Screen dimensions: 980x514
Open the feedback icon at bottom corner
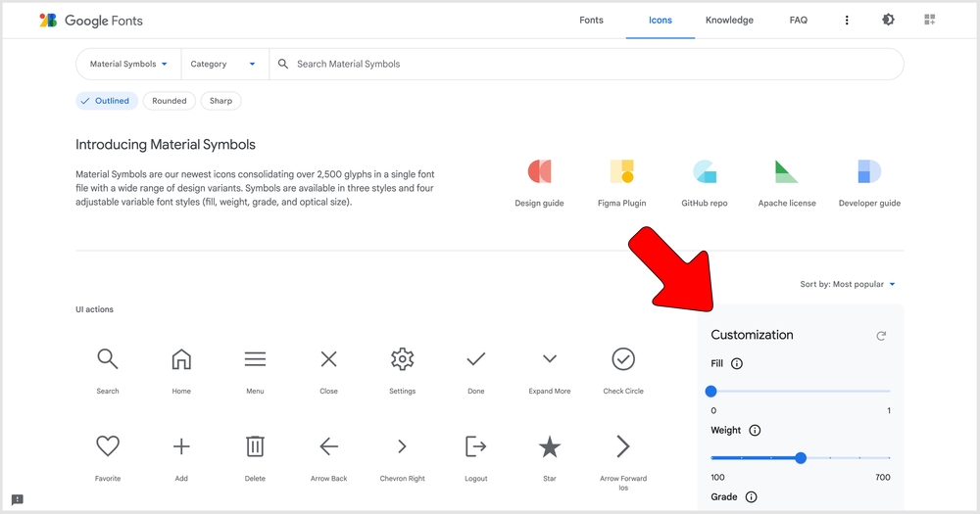click(18, 499)
